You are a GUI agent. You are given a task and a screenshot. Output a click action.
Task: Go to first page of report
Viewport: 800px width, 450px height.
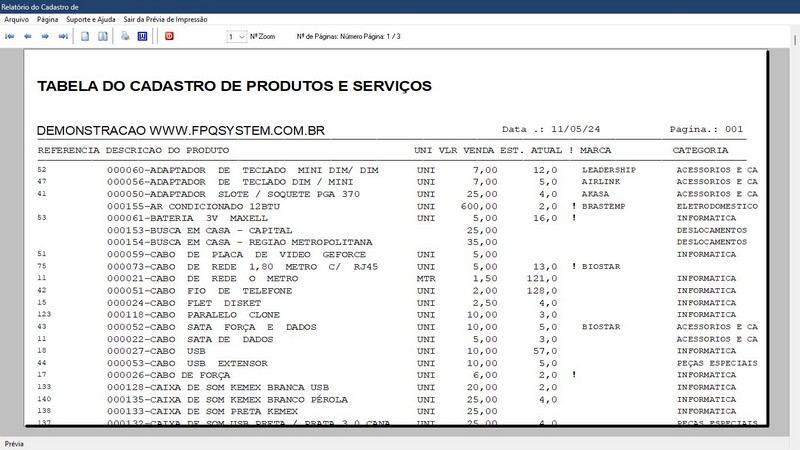point(10,36)
